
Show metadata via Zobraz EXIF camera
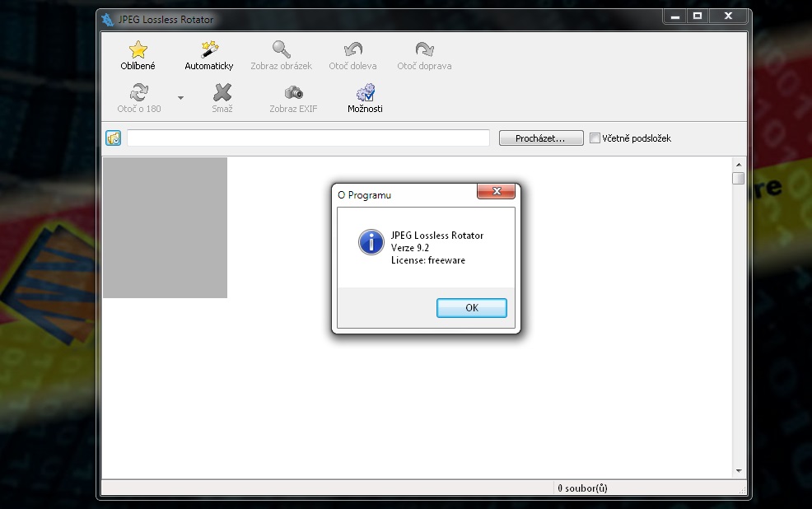(294, 93)
